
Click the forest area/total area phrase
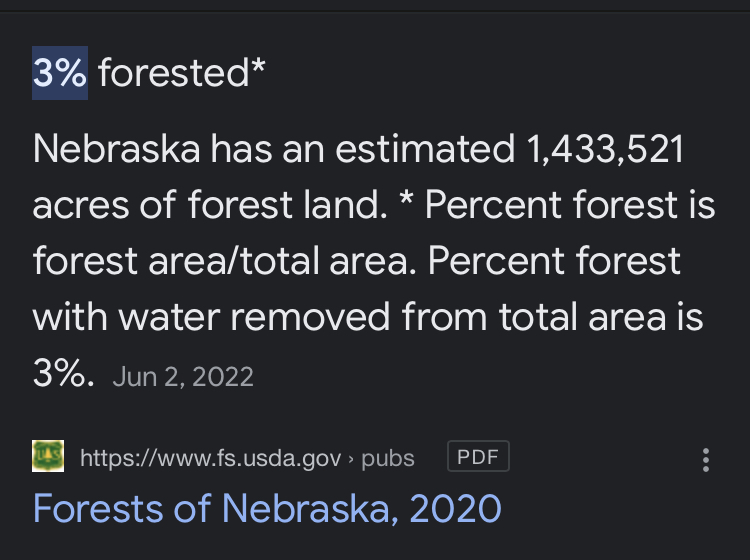[x=224, y=261]
